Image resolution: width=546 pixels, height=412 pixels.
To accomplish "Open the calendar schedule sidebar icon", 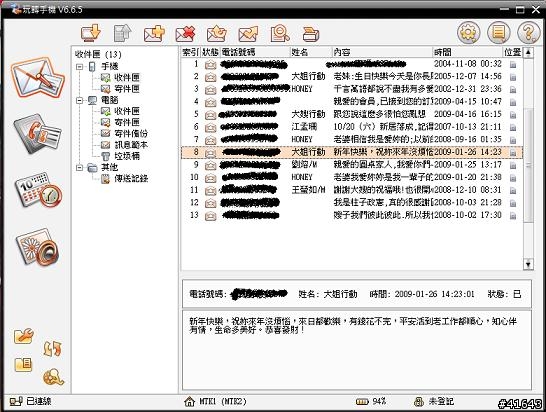I will coord(38,190).
